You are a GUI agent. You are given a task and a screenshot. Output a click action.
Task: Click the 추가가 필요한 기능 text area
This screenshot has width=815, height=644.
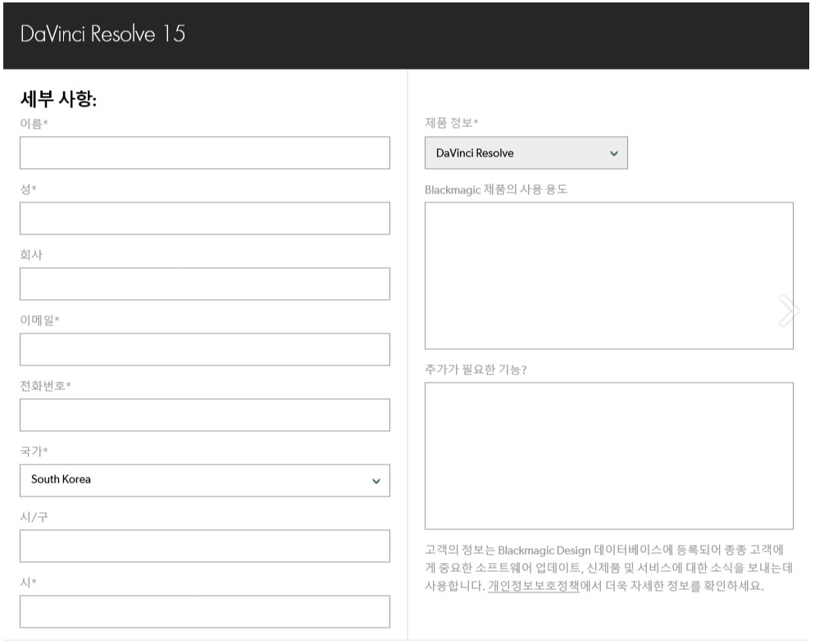608,456
